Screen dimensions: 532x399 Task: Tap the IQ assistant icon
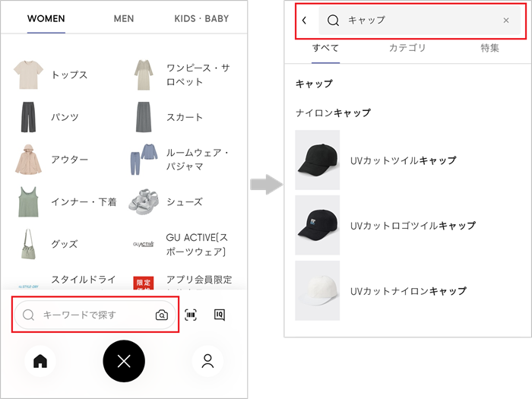pos(219,315)
